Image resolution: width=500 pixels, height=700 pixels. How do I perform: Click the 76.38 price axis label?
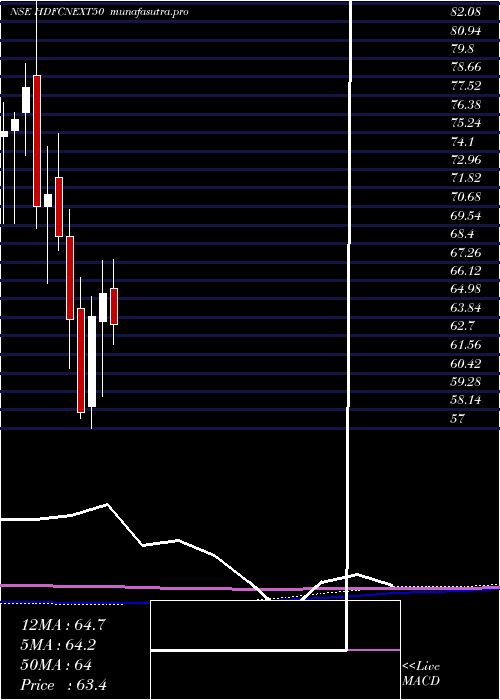[x=465, y=104]
